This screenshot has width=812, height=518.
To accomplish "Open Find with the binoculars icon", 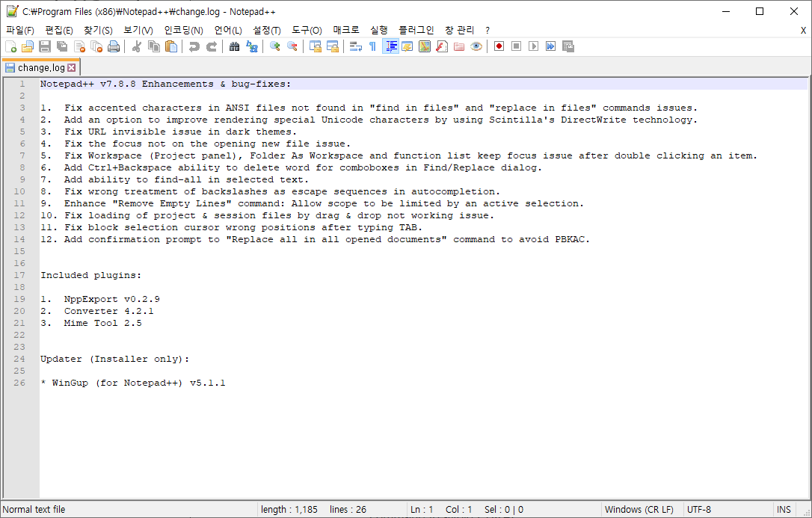I will coord(235,46).
